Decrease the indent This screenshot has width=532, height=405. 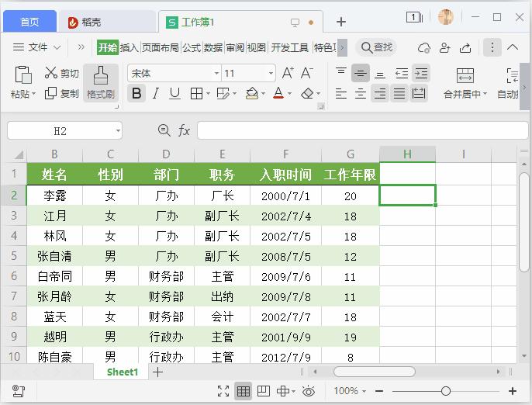402,73
